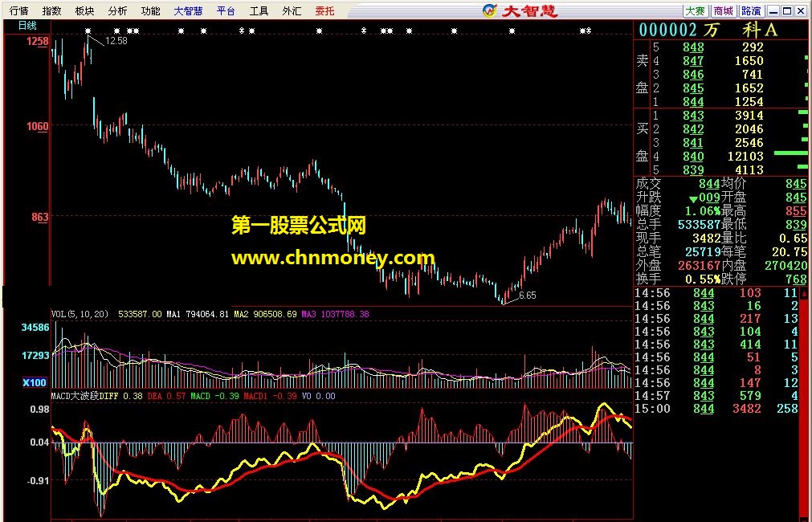Viewport: 812px width, 522px height.
Task: Open the 功能 menu
Action: (x=150, y=10)
